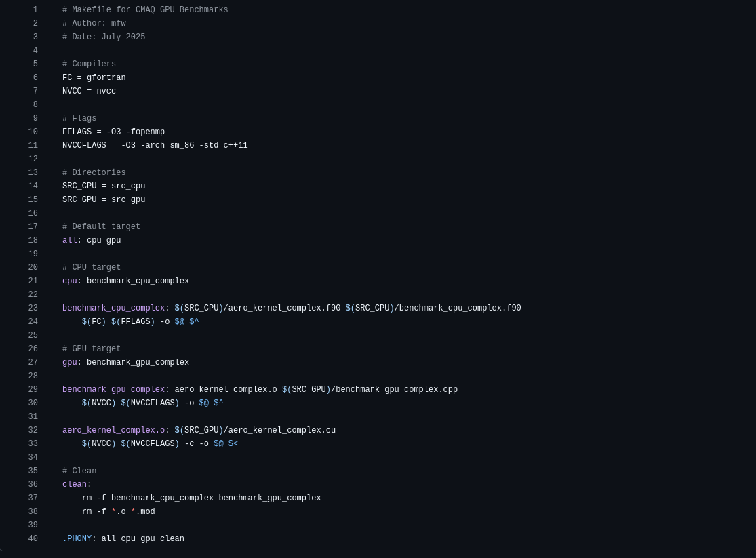Select line number 40 in the gutter
This screenshot has width=756, height=558.
[33, 539]
